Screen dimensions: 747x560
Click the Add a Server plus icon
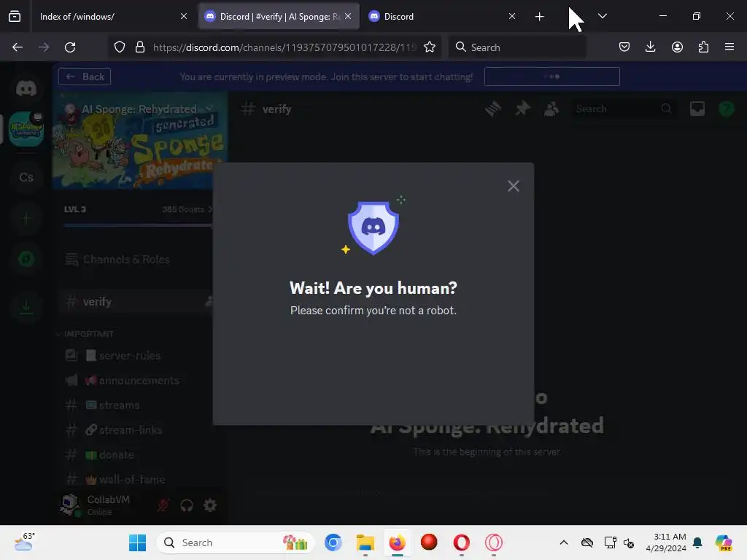[26, 218]
